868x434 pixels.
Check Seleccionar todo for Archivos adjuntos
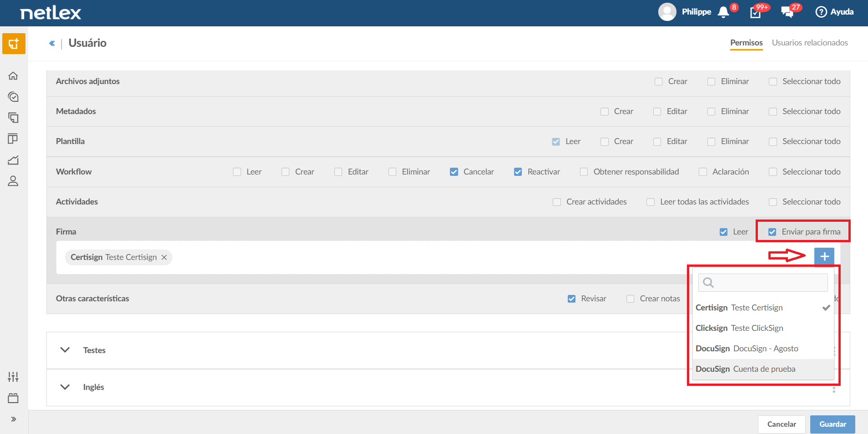click(772, 82)
